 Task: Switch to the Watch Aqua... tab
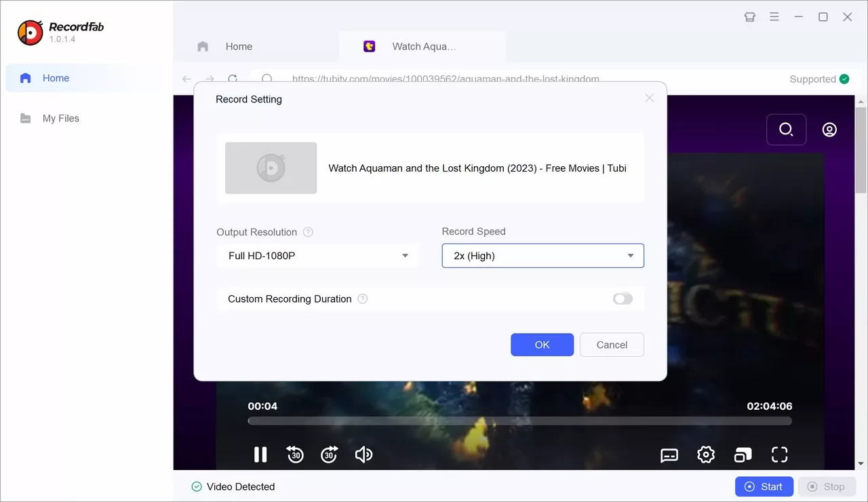(x=422, y=47)
